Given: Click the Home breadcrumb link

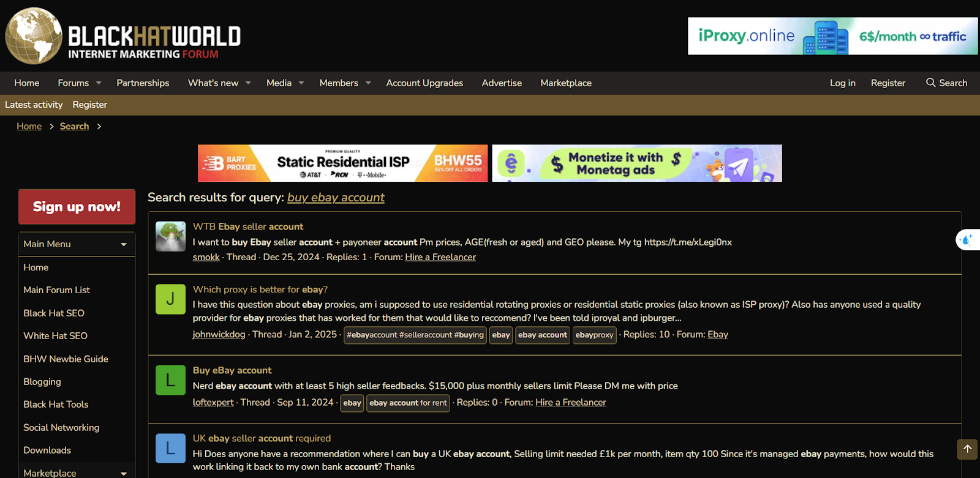Looking at the screenshot, I should tap(29, 126).
